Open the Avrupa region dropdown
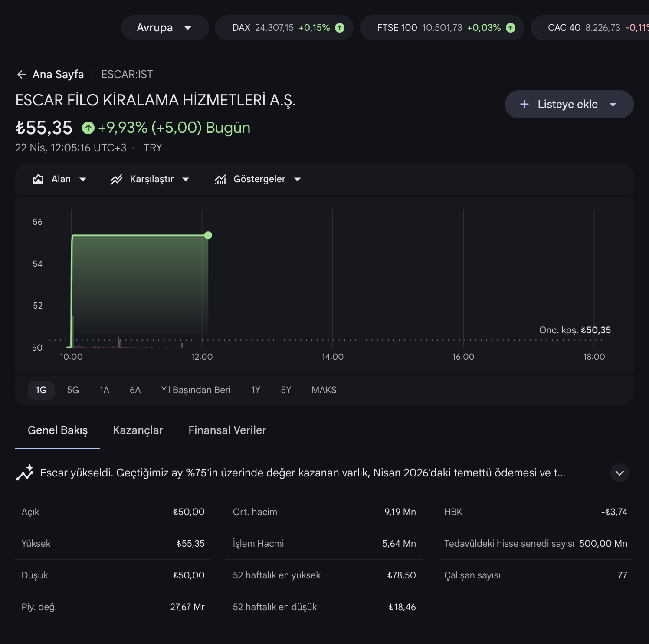The width and height of the screenshot is (649, 644). pos(164,28)
